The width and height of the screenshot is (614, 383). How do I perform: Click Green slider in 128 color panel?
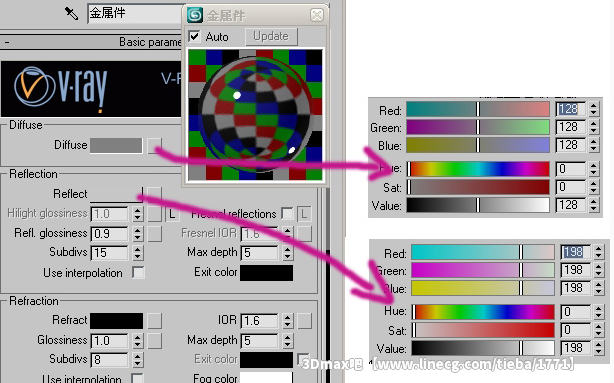click(478, 127)
